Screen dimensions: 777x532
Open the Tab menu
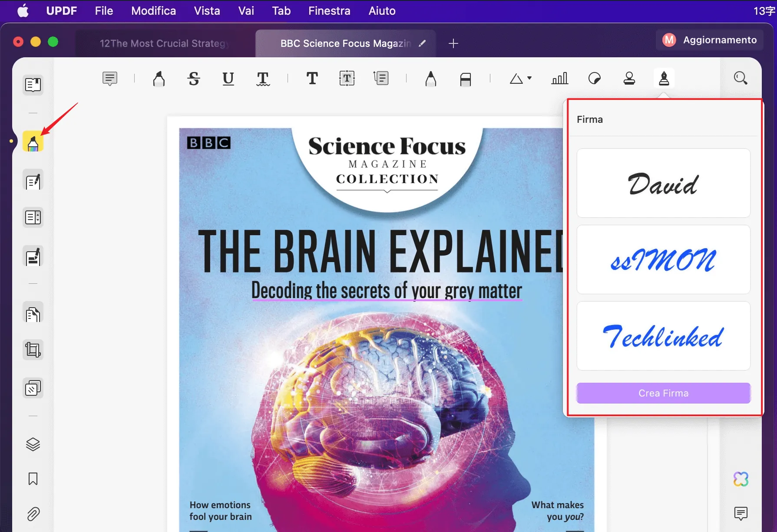(x=281, y=11)
